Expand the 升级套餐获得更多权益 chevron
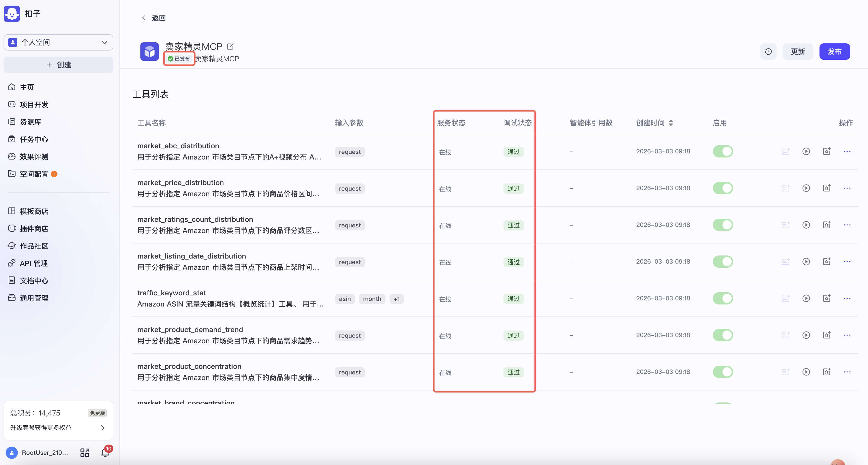 (103, 427)
